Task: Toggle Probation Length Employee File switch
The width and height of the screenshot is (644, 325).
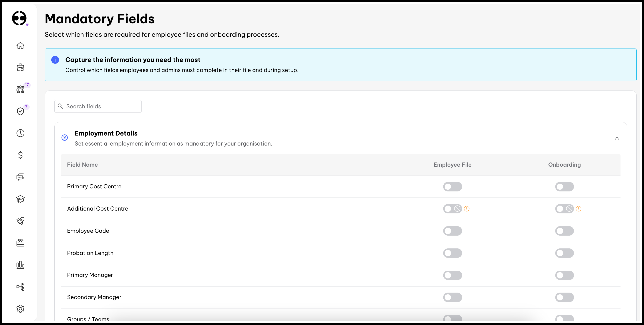Action: 452,253
